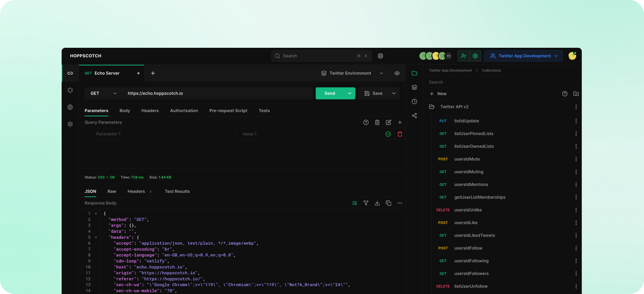Image resolution: width=644 pixels, height=294 pixels.
Task: Switch to the Raw response tab
Action: [112, 191]
